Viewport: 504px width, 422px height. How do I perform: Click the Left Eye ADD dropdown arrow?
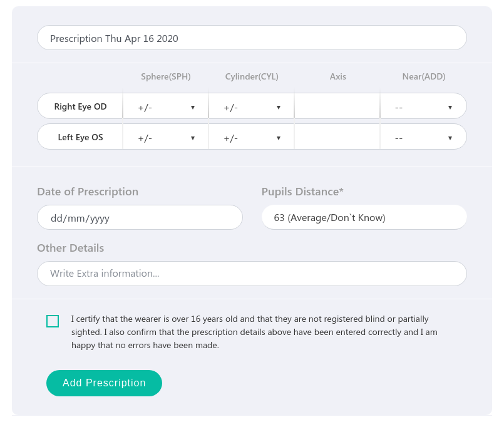pos(450,138)
